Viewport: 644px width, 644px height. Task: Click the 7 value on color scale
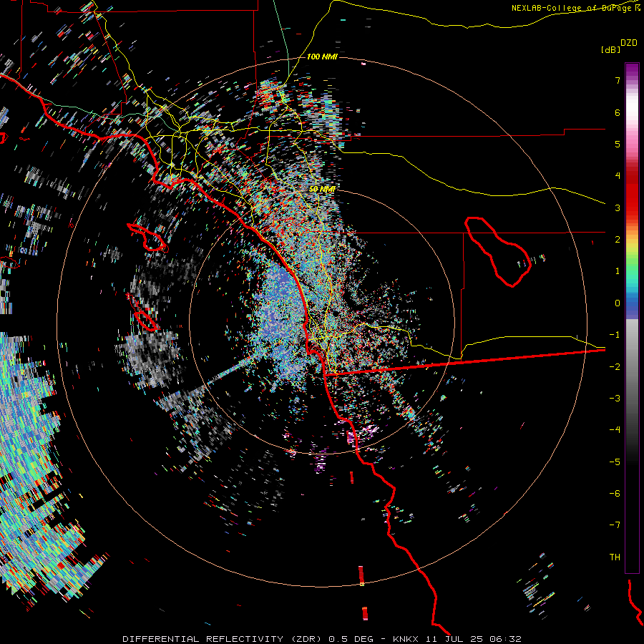coord(618,80)
